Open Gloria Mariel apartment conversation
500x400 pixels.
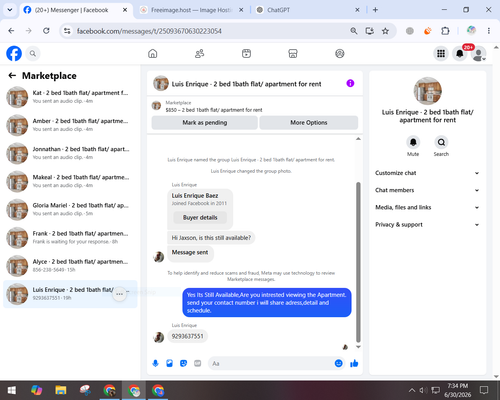(x=70, y=209)
